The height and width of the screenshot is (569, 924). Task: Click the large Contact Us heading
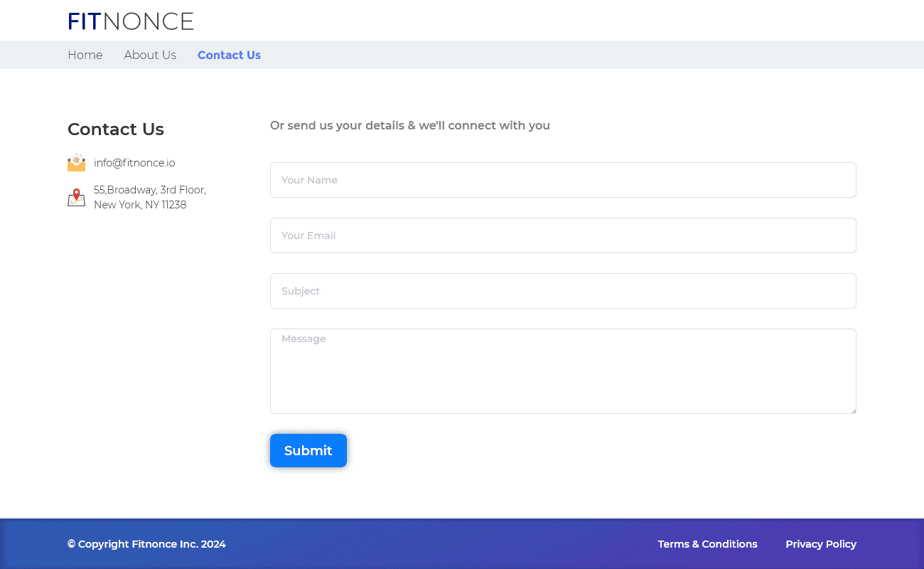pos(116,129)
